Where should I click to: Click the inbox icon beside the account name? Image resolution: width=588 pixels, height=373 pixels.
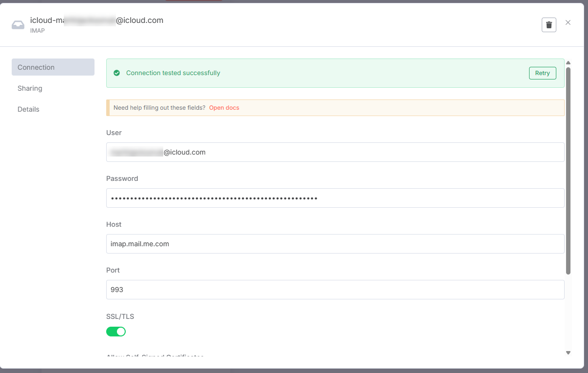coord(18,24)
